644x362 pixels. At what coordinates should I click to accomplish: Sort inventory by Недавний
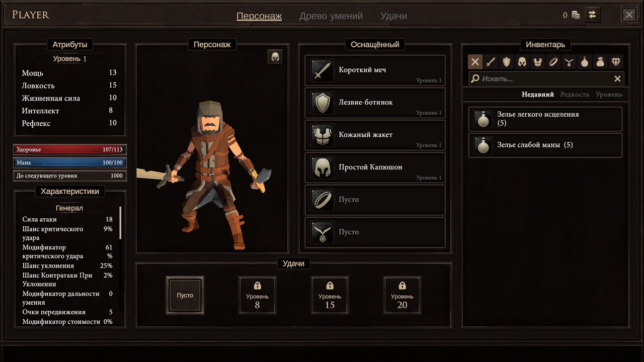pos(538,95)
